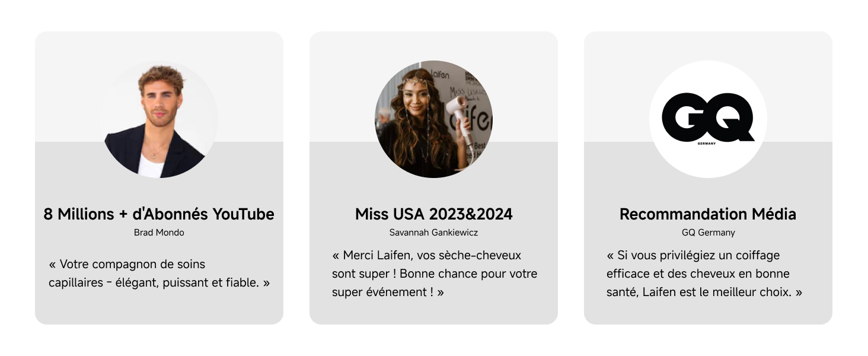Select the "Miss USA 2023&2024" heading

[433, 214]
